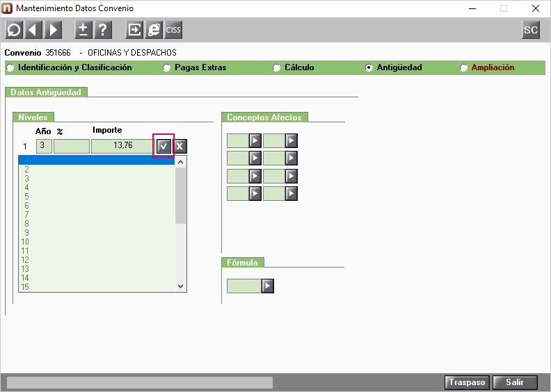Open first row left Conceptos Afectos arrow

pos(255,140)
